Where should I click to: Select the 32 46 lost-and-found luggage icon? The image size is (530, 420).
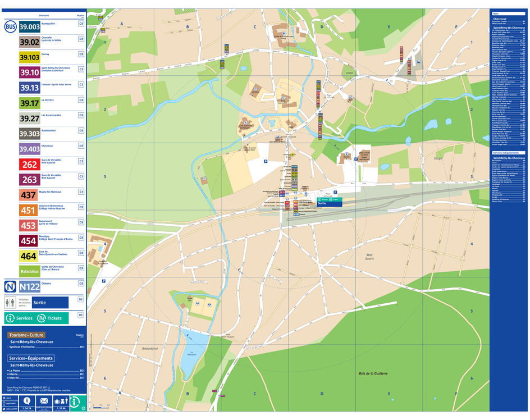click(x=61, y=401)
